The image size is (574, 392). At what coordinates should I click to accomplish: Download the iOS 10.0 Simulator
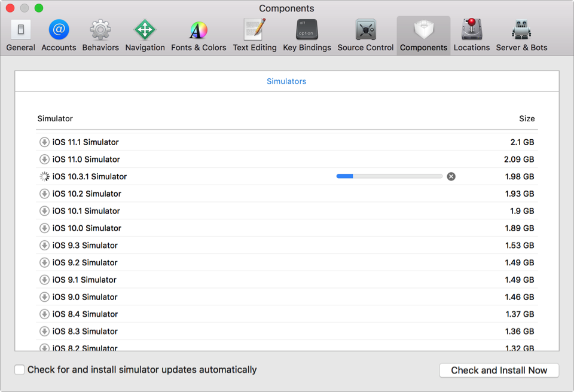44,228
